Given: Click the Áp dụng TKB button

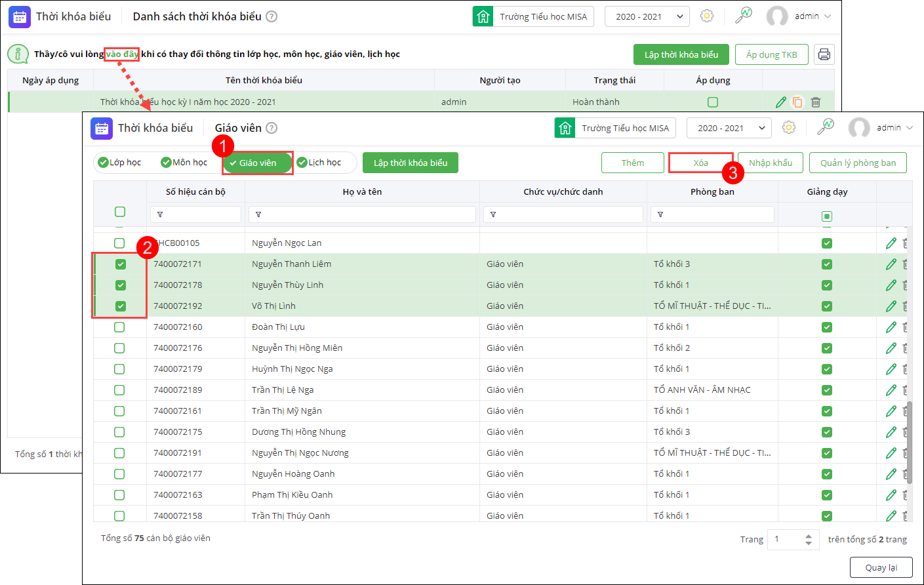Looking at the screenshot, I should tap(772, 54).
